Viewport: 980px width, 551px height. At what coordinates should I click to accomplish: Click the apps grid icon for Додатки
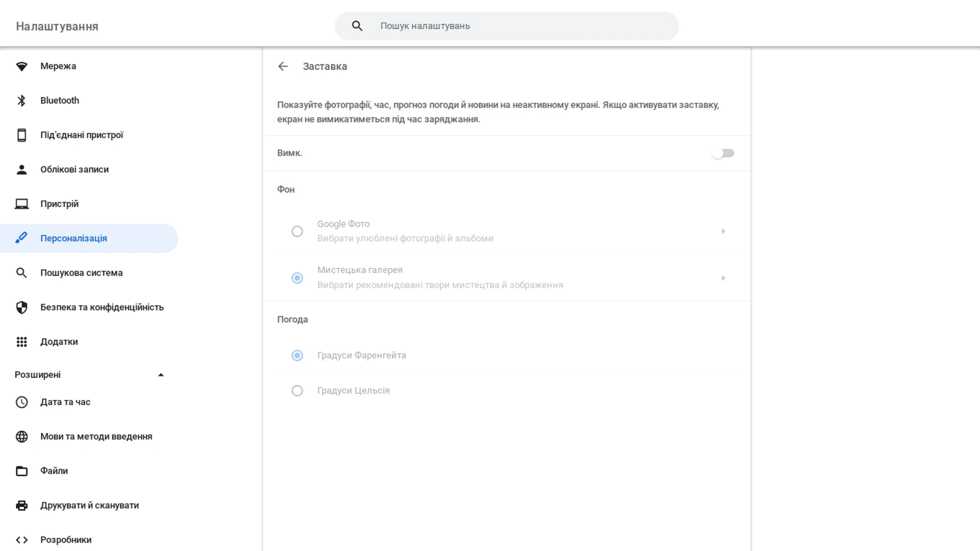21,342
